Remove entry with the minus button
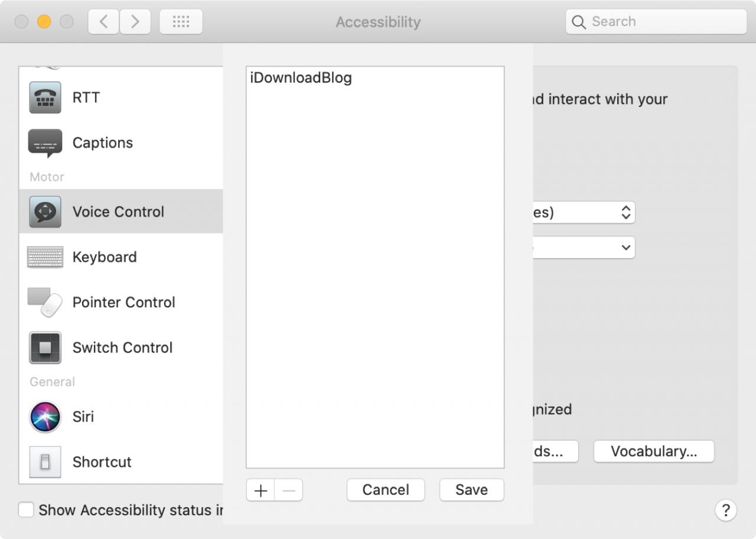 [289, 490]
